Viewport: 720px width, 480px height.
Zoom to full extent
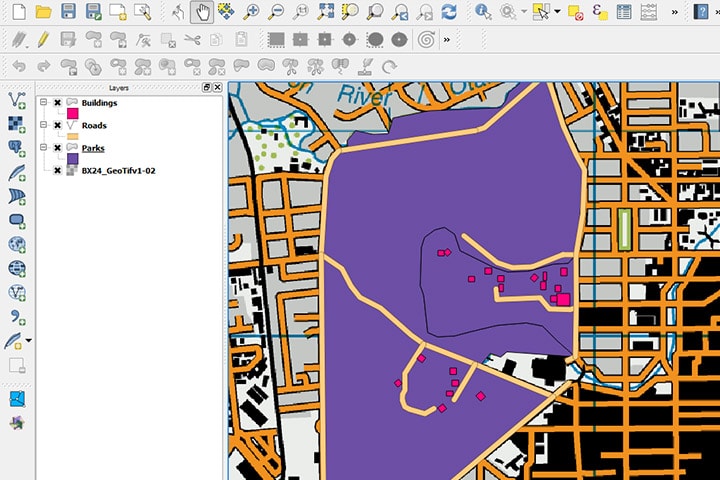[326, 12]
